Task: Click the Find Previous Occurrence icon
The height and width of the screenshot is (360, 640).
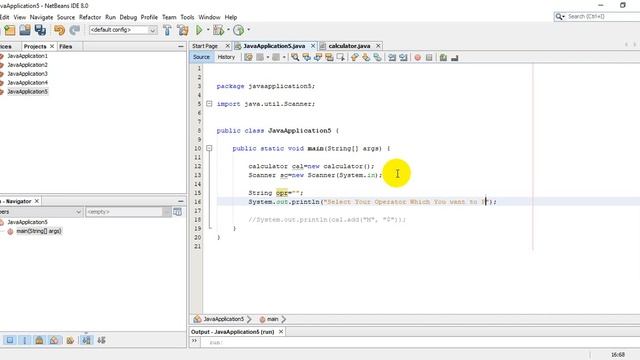Action: click(x=306, y=58)
